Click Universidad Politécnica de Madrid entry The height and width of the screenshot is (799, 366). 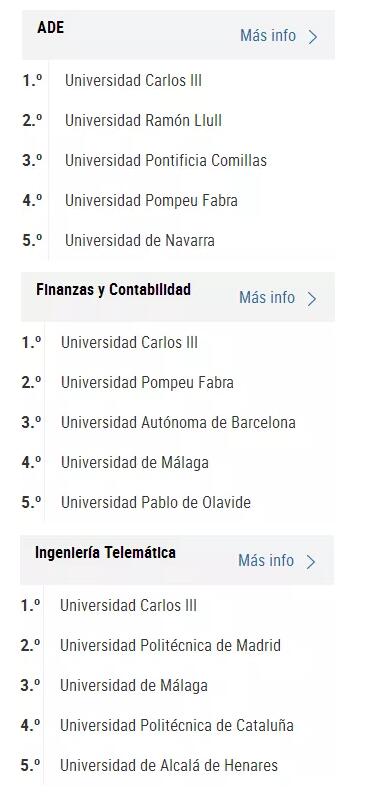tap(170, 646)
